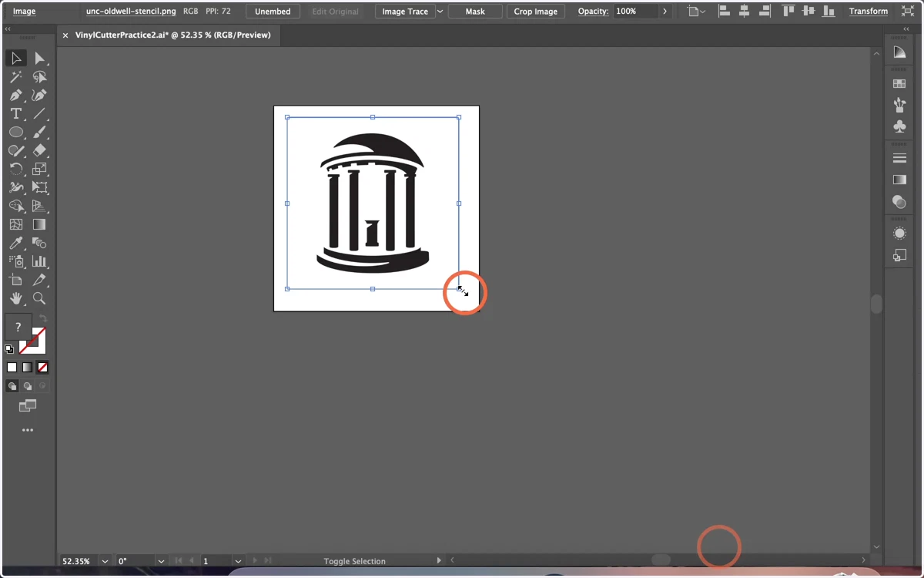Change screen mode in toolbar
The width and height of the screenshot is (924, 578).
coord(28,406)
